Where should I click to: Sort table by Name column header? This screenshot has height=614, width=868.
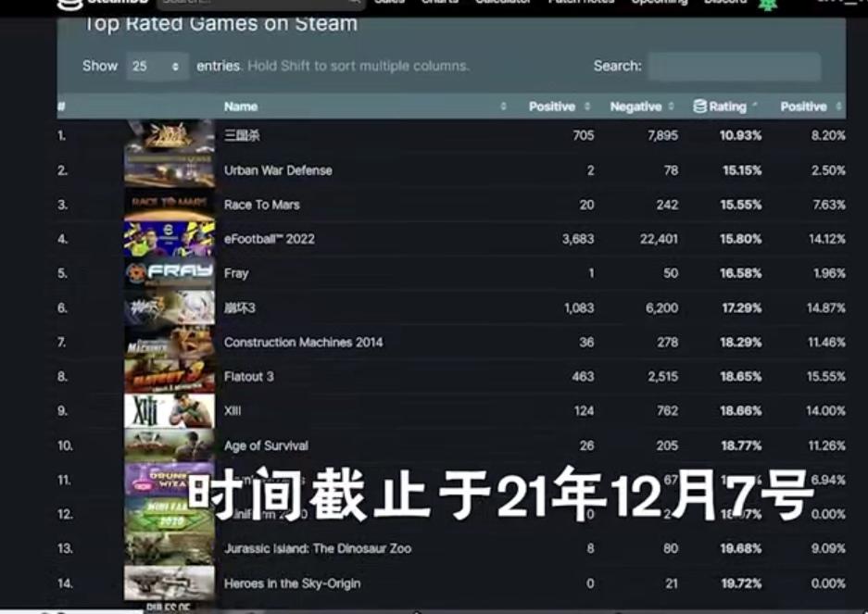(241, 107)
